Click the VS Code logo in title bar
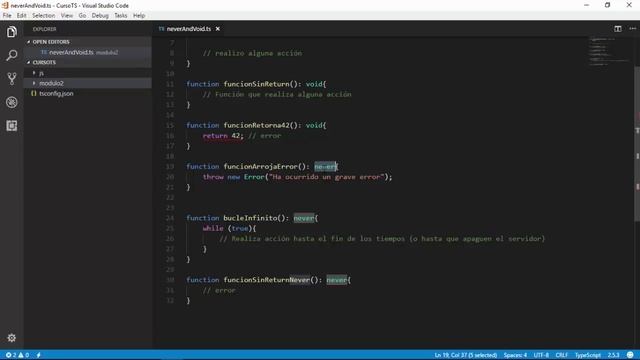The height and width of the screenshot is (360, 640). coord(5,5)
